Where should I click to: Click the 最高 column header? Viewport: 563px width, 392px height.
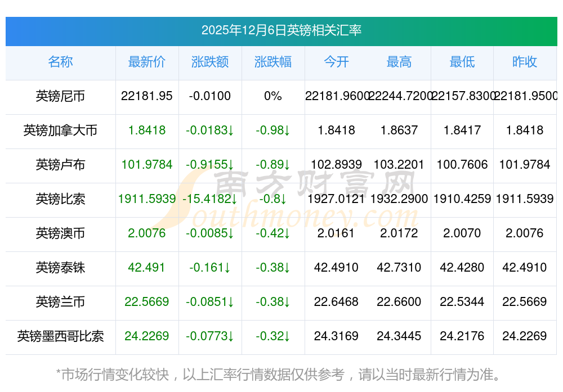pyautogui.click(x=399, y=62)
